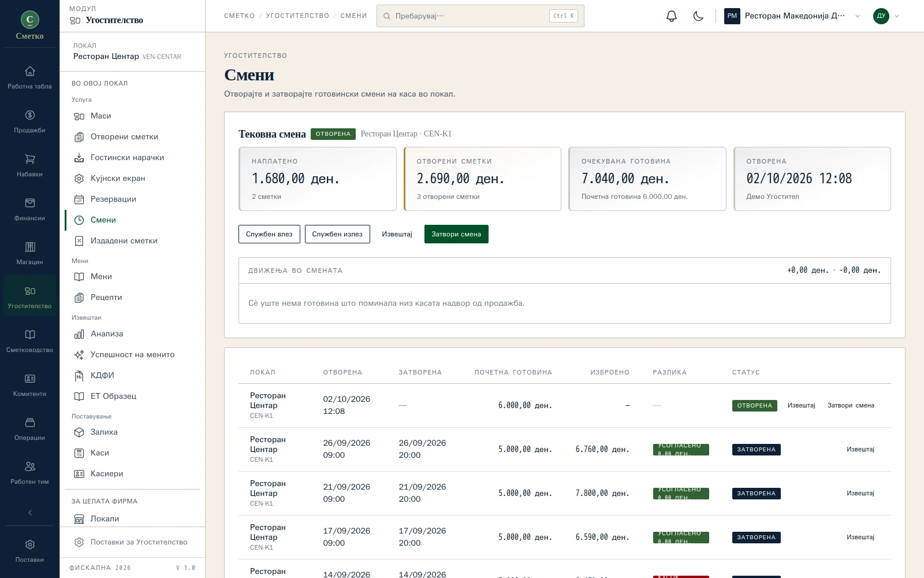The image size is (924, 578).
Task: Open Анализа reports item
Action: (x=132, y=334)
